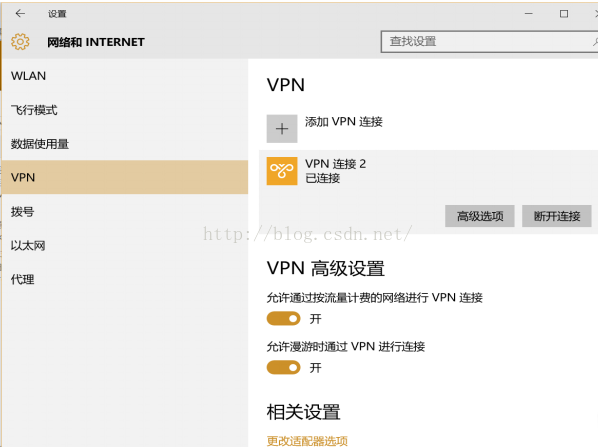This screenshot has width=599, height=447.
Task: Focus the 查找设置 search box
Action: pyautogui.click(x=489, y=42)
